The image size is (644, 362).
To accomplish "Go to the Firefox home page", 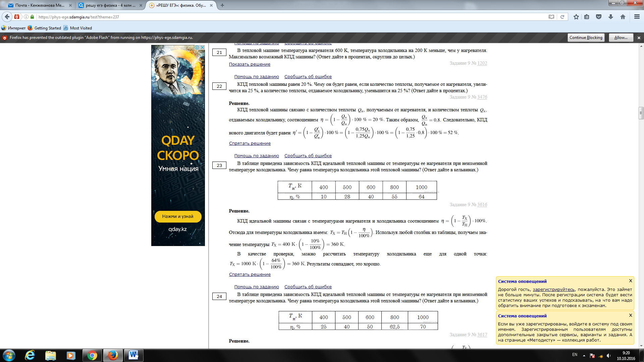I will [623, 17].
